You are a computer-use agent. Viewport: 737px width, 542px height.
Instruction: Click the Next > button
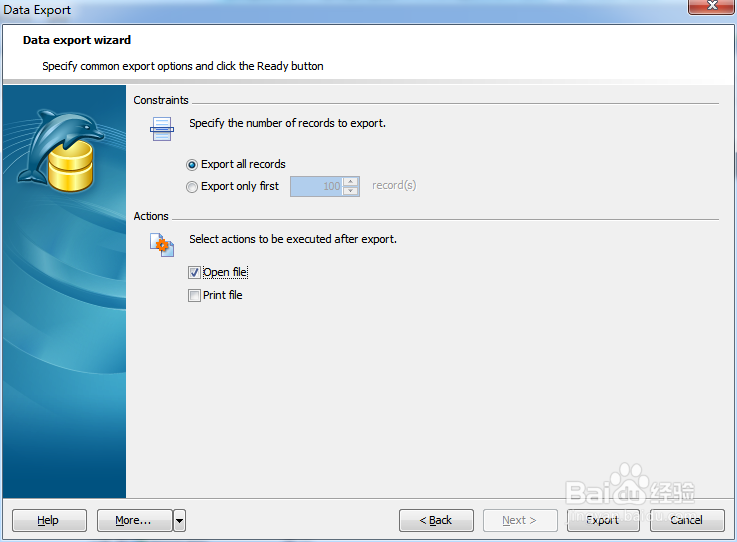coord(520,520)
